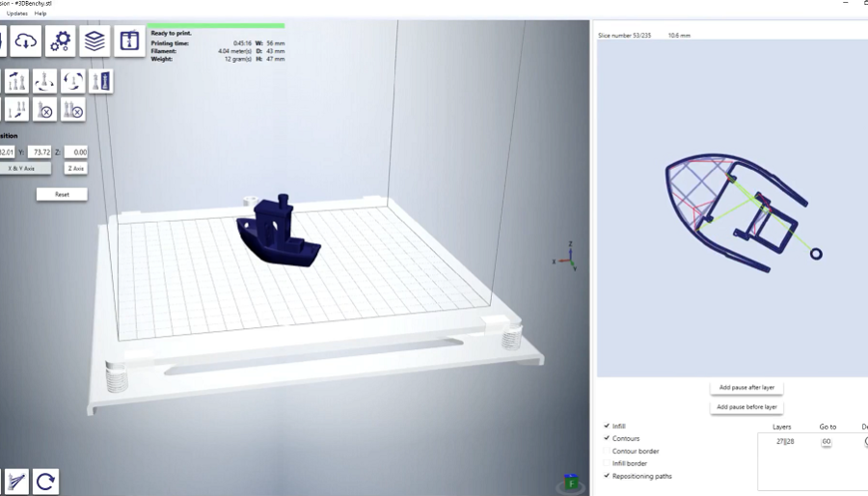Click the stacked layers slice icon

point(95,41)
